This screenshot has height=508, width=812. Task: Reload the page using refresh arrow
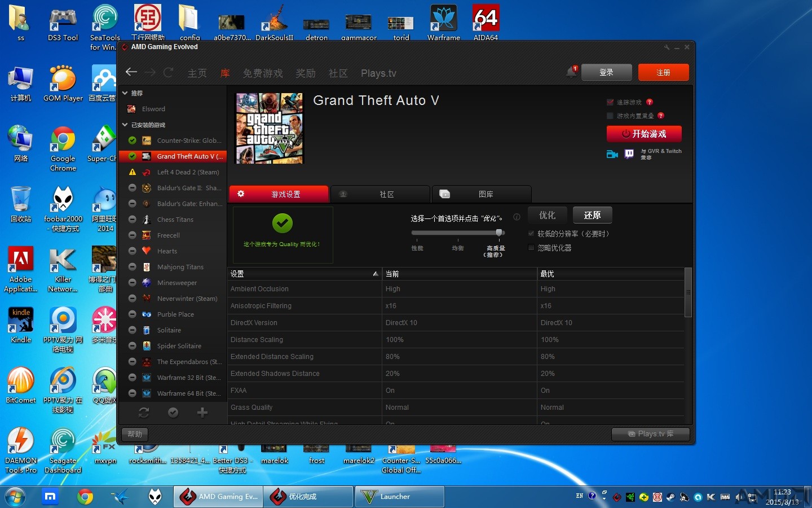point(168,72)
